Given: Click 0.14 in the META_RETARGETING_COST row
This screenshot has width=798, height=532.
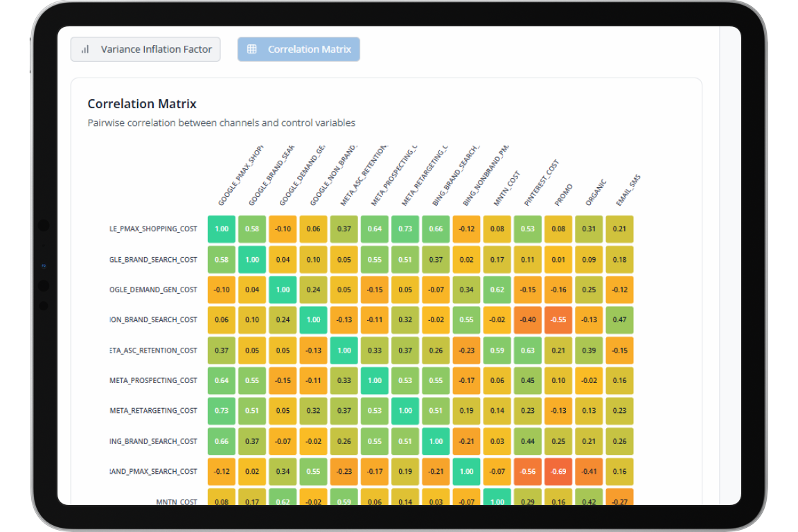Looking at the screenshot, I should pyautogui.click(x=497, y=410).
